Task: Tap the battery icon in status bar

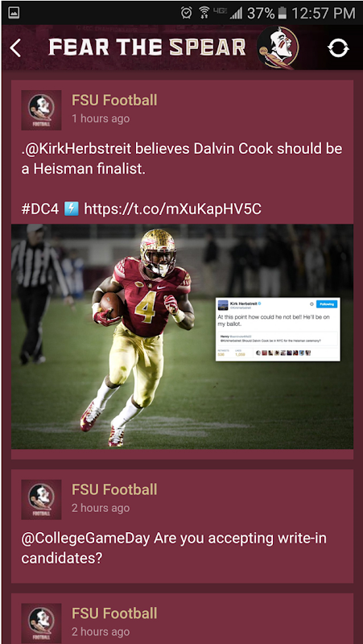Action: pyautogui.click(x=282, y=13)
